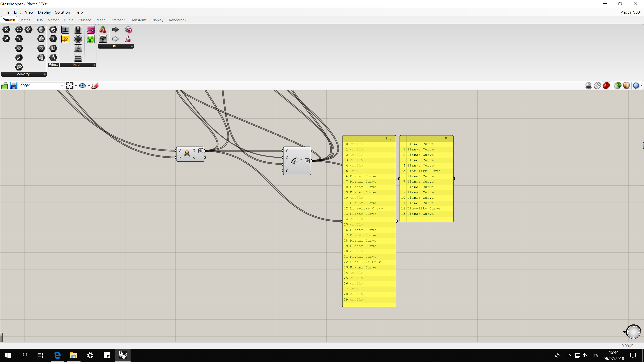
Task: Open the Solution menu
Action: [x=63, y=12]
